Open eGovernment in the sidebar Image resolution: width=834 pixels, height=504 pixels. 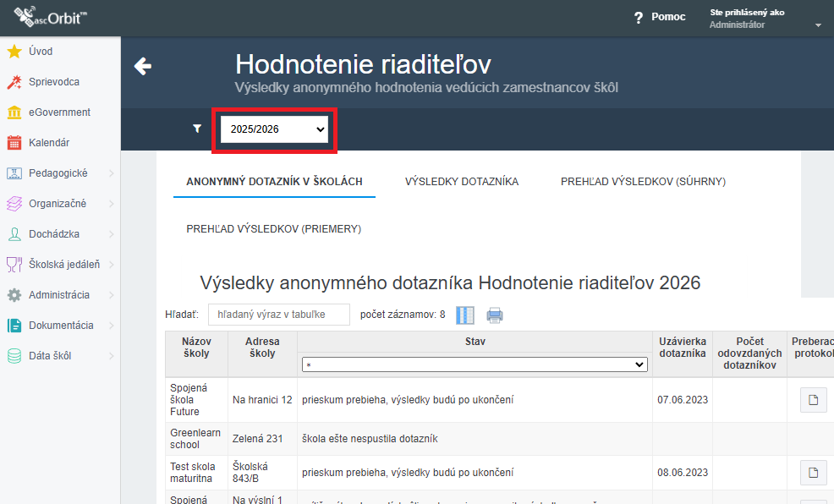pos(59,112)
